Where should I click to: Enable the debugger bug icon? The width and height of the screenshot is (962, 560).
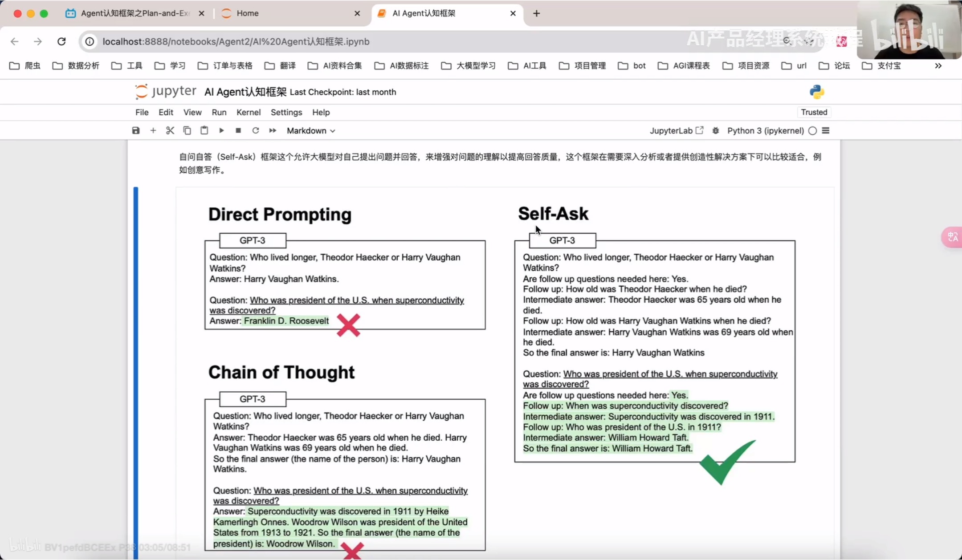pos(715,130)
